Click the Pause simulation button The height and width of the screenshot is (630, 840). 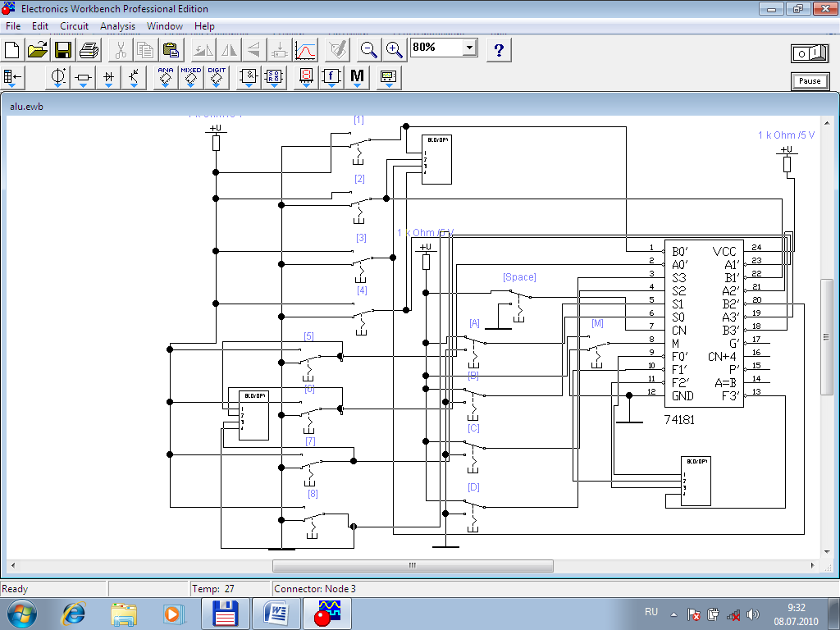810,81
